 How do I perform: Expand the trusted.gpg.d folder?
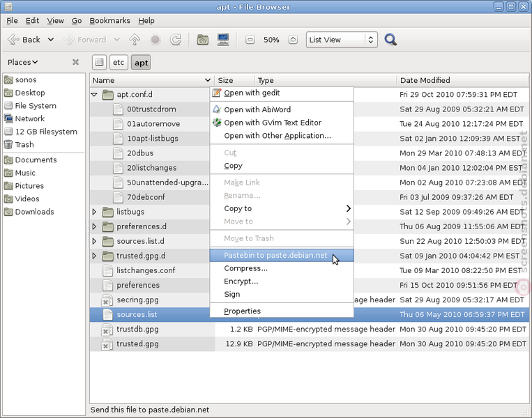coord(94,256)
